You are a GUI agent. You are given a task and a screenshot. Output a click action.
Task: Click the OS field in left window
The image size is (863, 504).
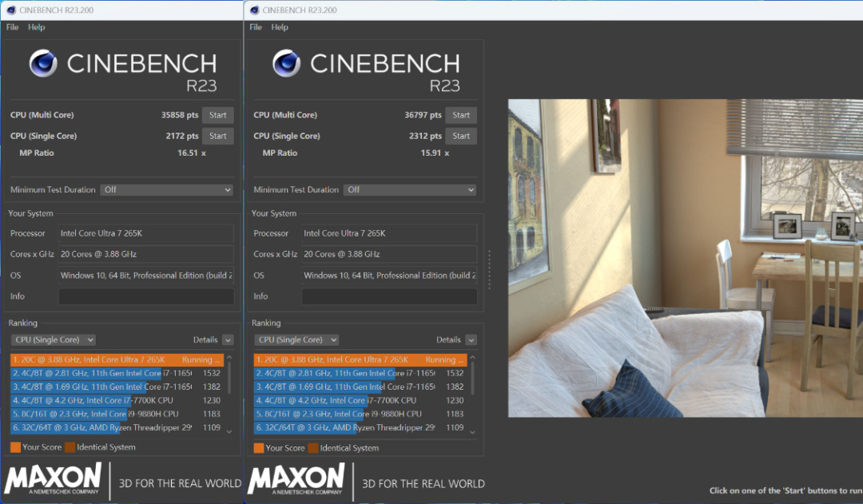(146, 275)
